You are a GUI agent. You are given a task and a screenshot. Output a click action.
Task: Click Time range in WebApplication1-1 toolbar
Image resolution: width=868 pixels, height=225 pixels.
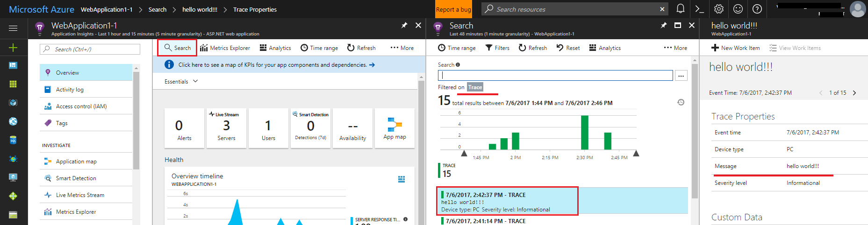(x=319, y=48)
